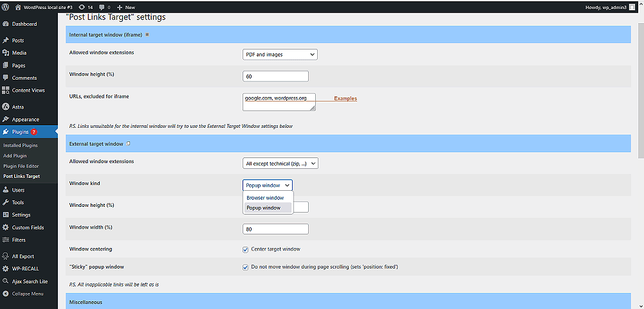Click the small icon beside External target window

[x=128, y=144]
